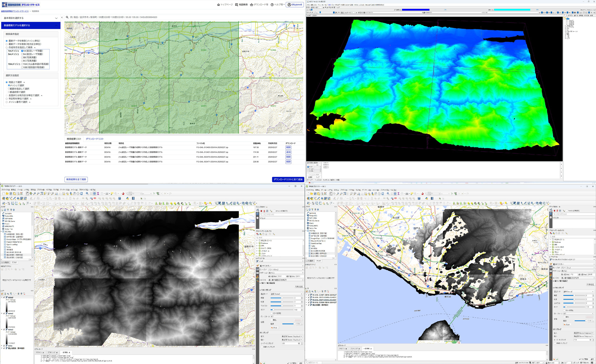596x364 pixels.
Task: Uncheck the mima4 layer visibility checkbox
Action: coord(4,297)
